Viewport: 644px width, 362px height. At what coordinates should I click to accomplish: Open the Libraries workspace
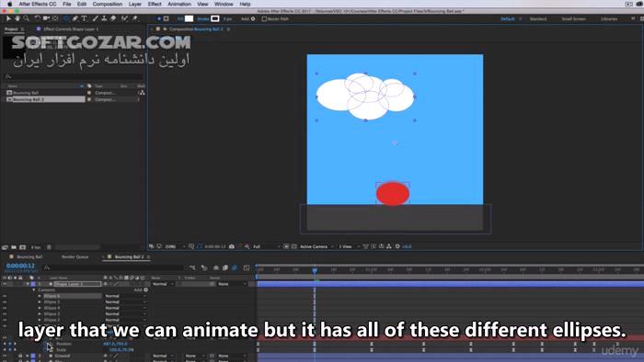(609, 19)
